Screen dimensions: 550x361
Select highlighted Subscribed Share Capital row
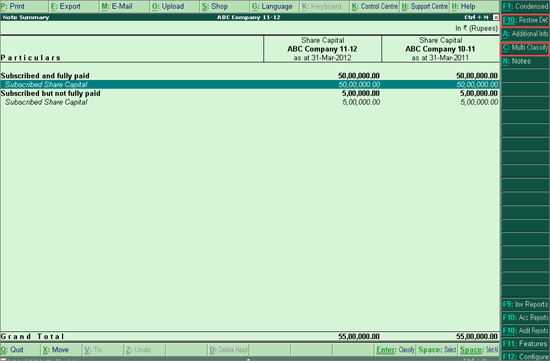click(249, 85)
